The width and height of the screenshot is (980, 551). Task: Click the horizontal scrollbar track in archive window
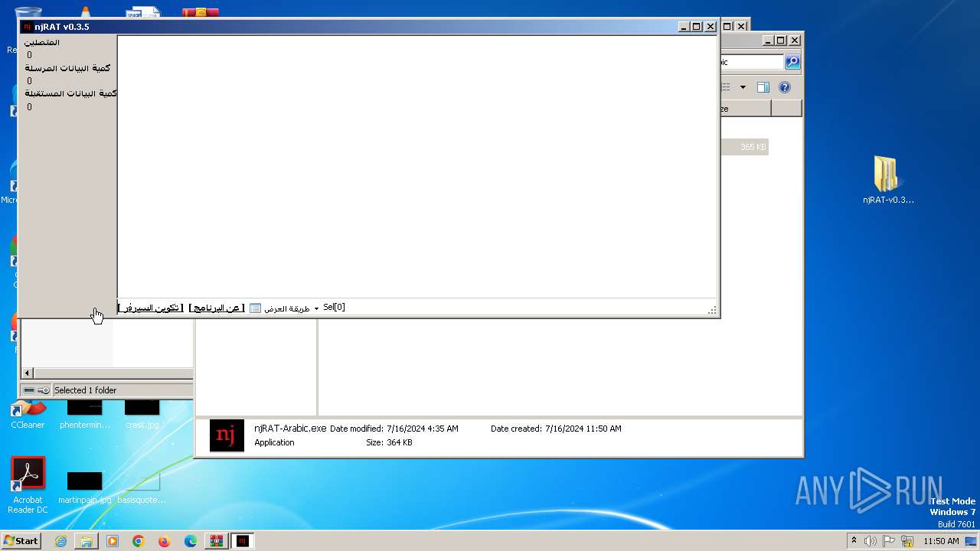pos(113,373)
